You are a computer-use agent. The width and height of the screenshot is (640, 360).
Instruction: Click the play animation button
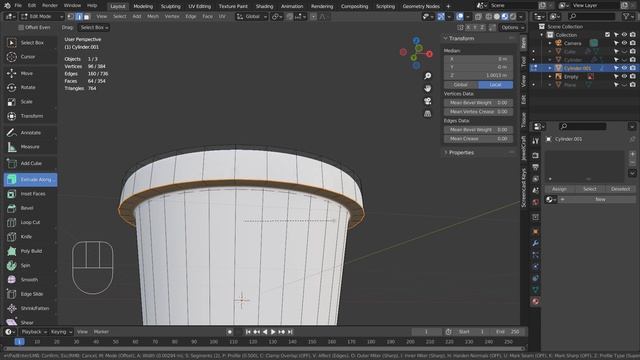273,332
